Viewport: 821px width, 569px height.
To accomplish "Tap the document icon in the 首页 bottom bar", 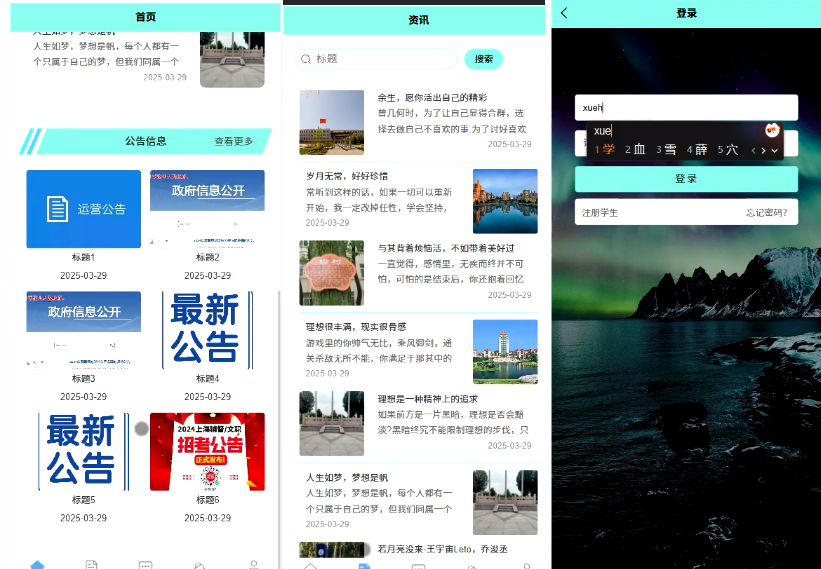I will [x=91, y=565].
